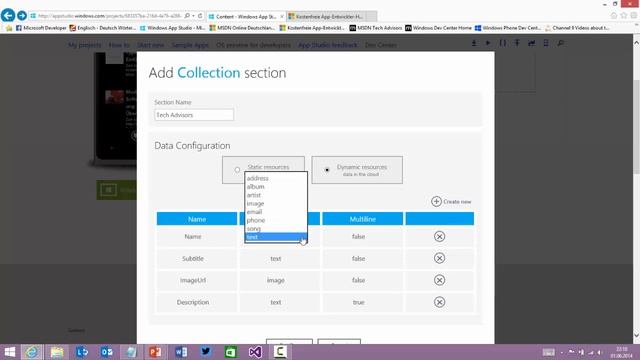Screen dimensions: 640x360
Task: Click the ImageUrl row Multiline value false
Action: pos(358,280)
